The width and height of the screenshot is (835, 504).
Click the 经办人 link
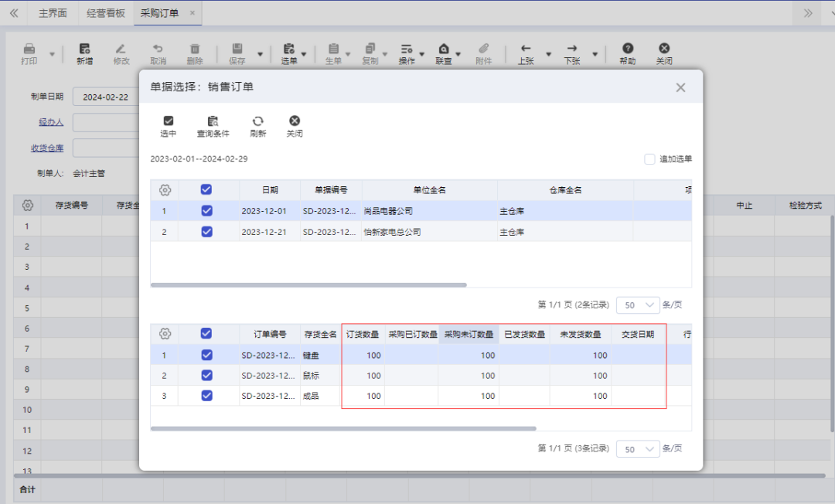[50, 121]
